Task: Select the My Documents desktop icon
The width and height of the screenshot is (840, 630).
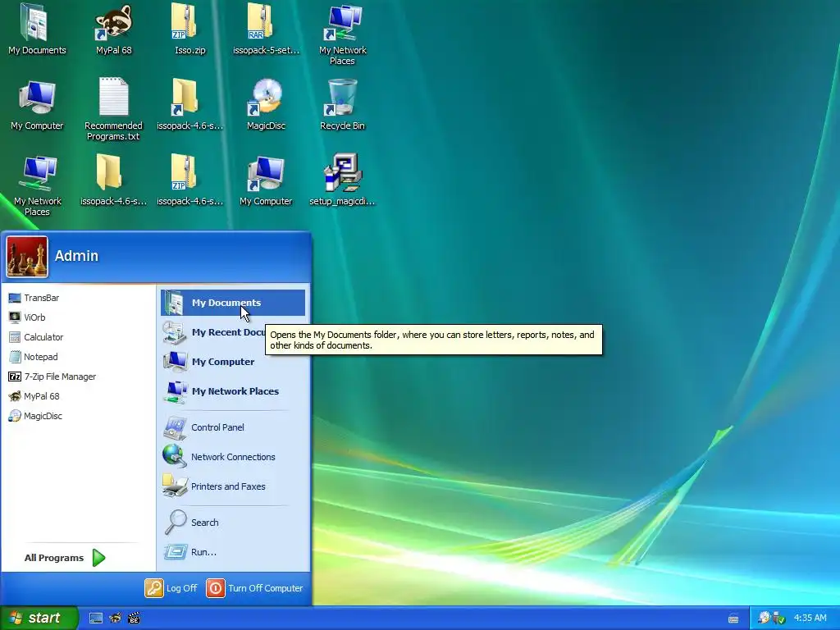Action: click(36, 30)
